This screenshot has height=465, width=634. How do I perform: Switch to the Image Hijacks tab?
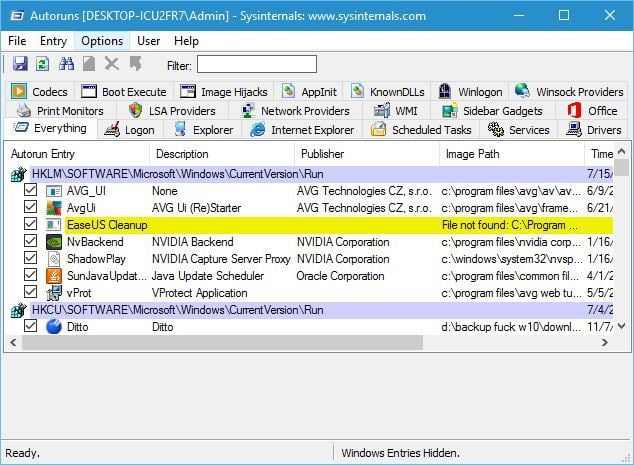(224, 92)
